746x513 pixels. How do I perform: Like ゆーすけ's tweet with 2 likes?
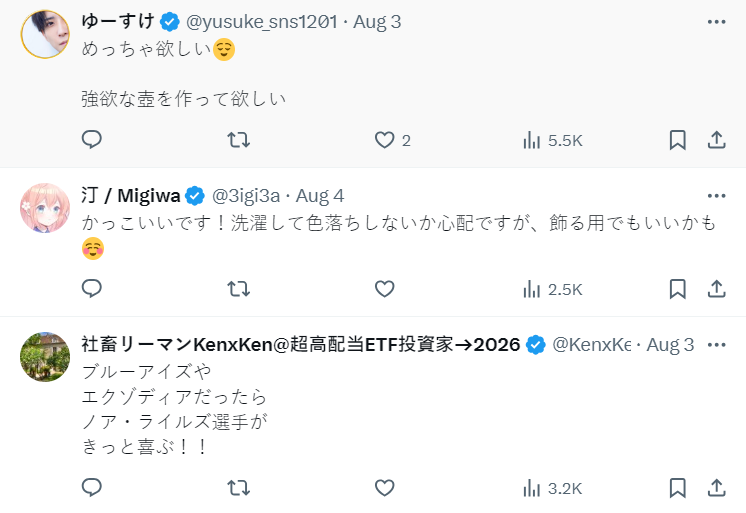(385, 140)
